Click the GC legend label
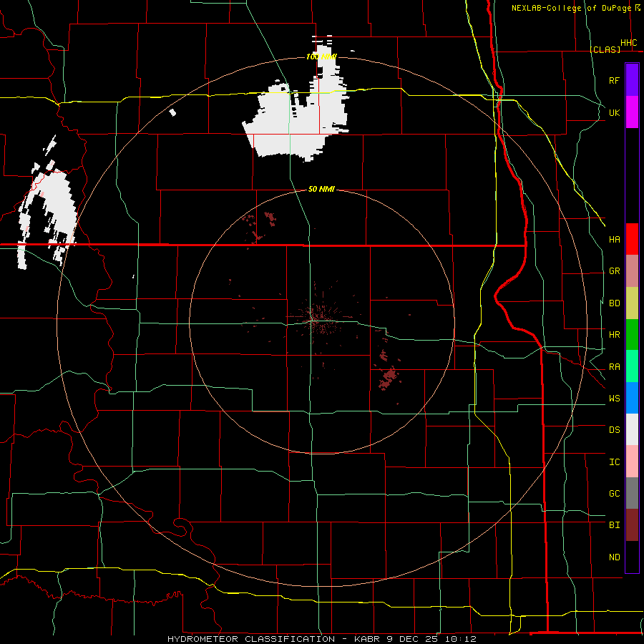This screenshot has height=644, width=644. 614,494
